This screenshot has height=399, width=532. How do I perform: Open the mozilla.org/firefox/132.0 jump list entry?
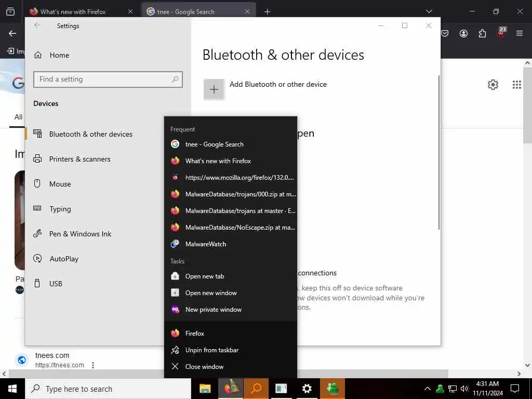(231, 178)
